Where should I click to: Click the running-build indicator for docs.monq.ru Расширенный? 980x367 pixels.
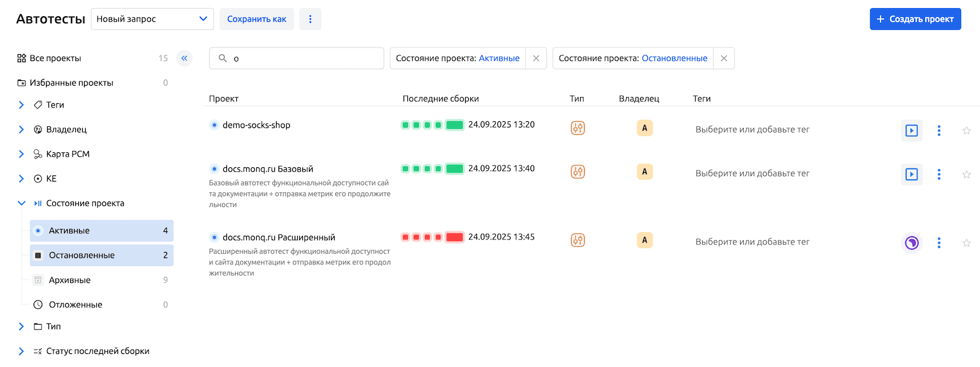click(x=911, y=243)
